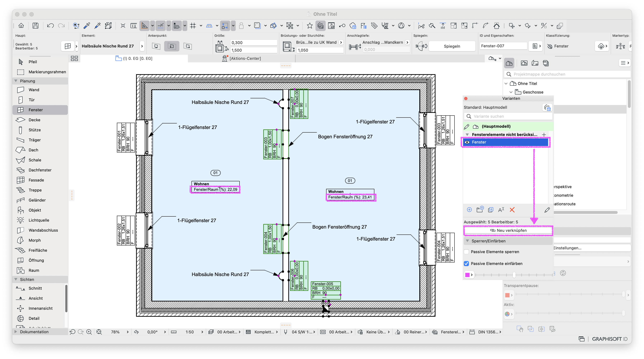Open the Publisher-Sets navigator tab
644x359 pixels.
[x=546, y=63]
